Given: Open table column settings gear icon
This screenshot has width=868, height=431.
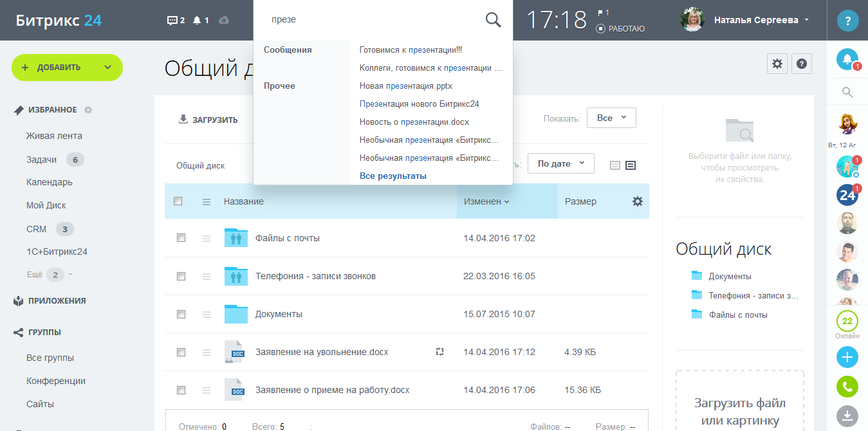Looking at the screenshot, I should [x=637, y=201].
